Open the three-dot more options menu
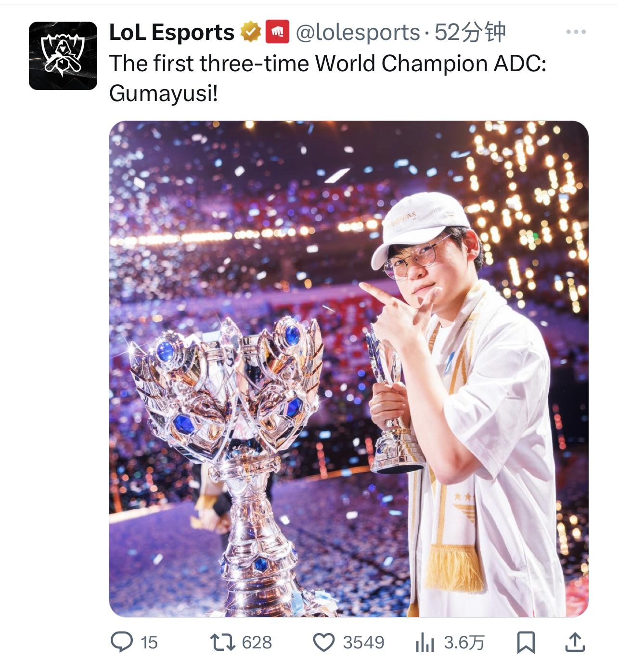Screen dimensions: 618x672 pyautogui.click(x=576, y=32)
